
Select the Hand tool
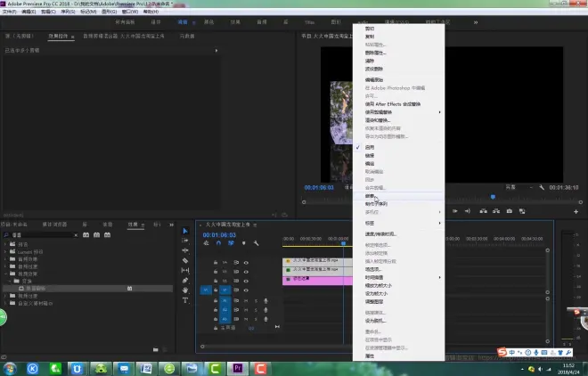pyautogui.click(x=185, y=290)
